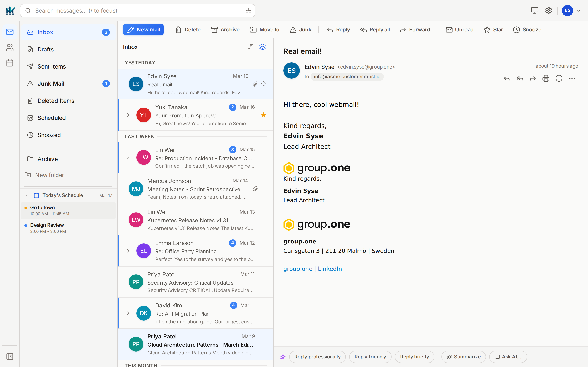The image size is (588, 367).
Task: Open the inbox sort options icon
Action: coord(250,47)
